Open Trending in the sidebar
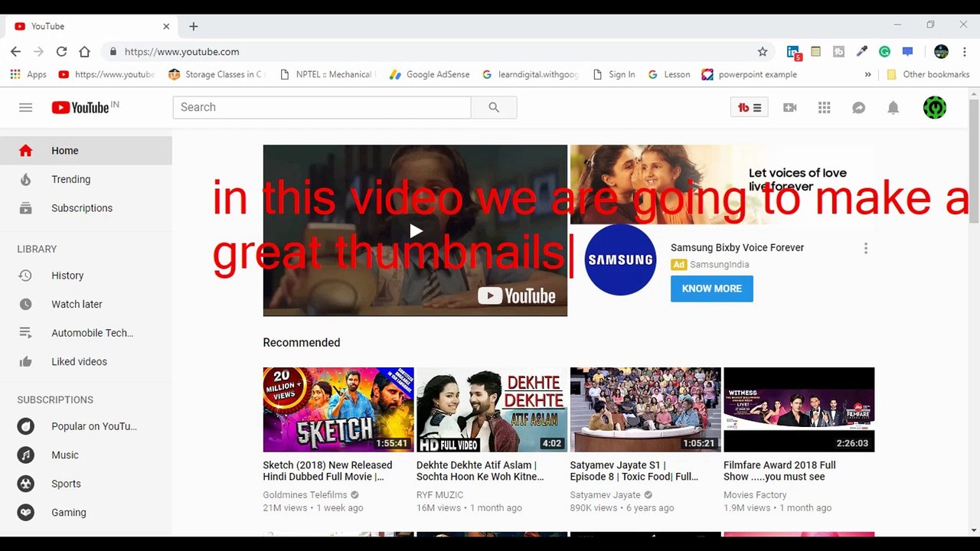 (86, 179)
